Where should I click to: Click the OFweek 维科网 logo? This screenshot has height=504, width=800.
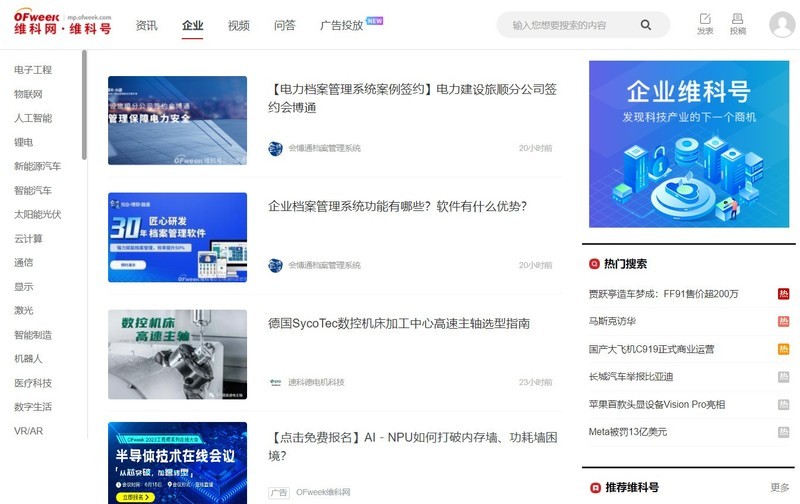tap(62, 22)
